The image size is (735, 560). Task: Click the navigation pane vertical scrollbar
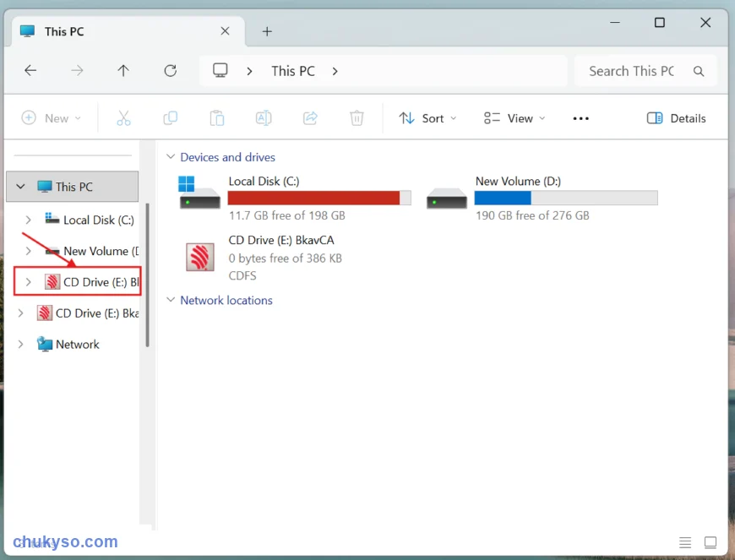coord(147,275)
